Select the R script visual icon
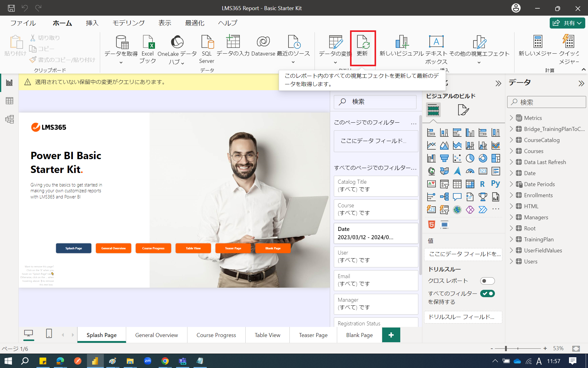Viewport: 588px width, 368px height. pyautogui.click(x=482, y=184)
